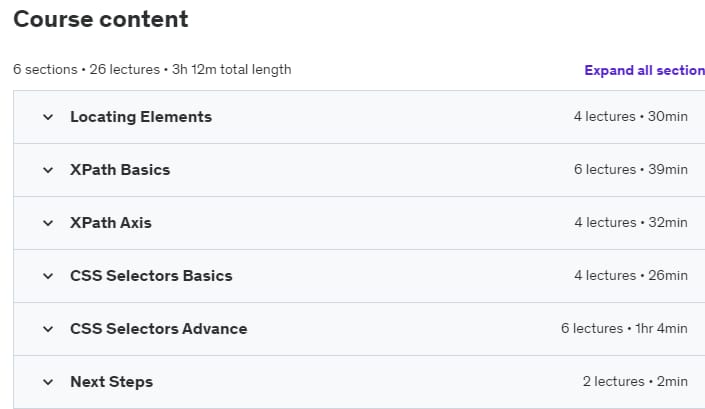Click the Next Steps chevron icon

[48, 382]
